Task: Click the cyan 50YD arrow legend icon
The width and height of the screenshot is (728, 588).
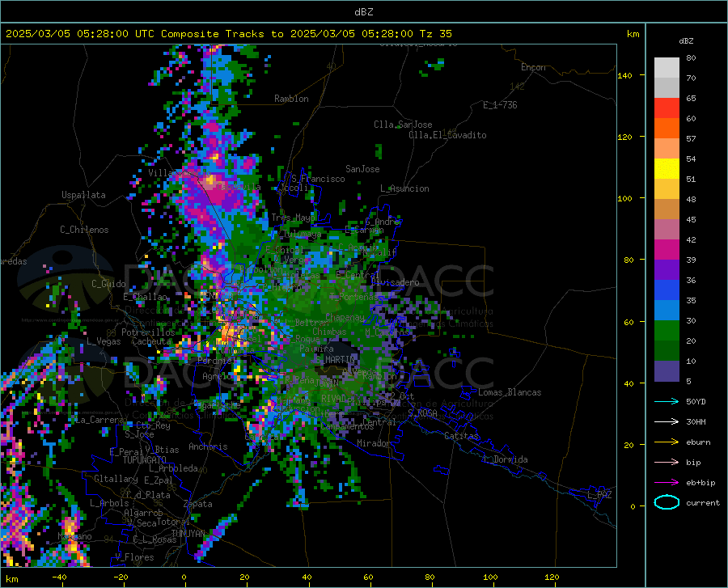Action: pos(667,401)
